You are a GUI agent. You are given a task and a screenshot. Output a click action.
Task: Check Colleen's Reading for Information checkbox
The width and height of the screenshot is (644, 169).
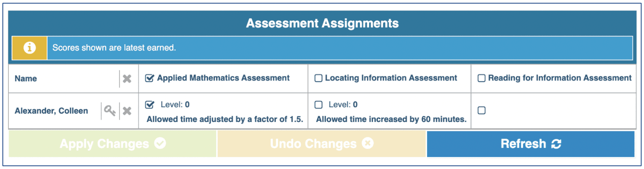coord(481,110)
